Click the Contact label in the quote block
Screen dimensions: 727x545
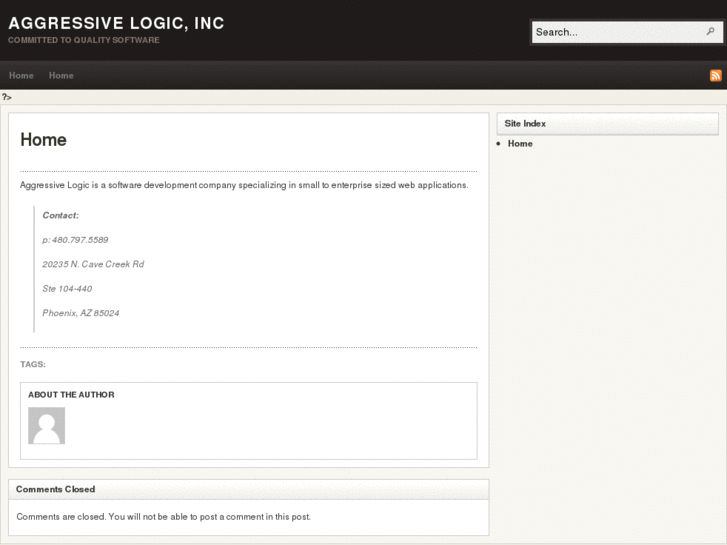pos(60,215)
